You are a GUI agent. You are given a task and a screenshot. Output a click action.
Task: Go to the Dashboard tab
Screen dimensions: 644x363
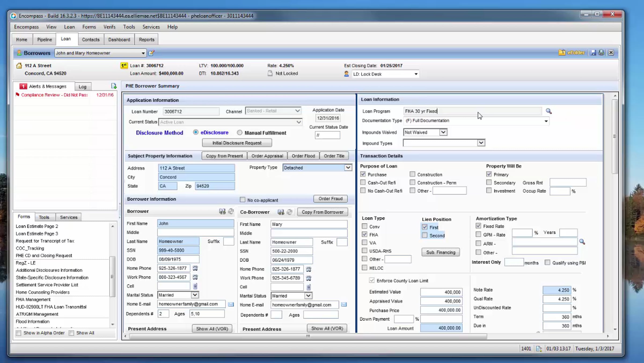[119, 39]
